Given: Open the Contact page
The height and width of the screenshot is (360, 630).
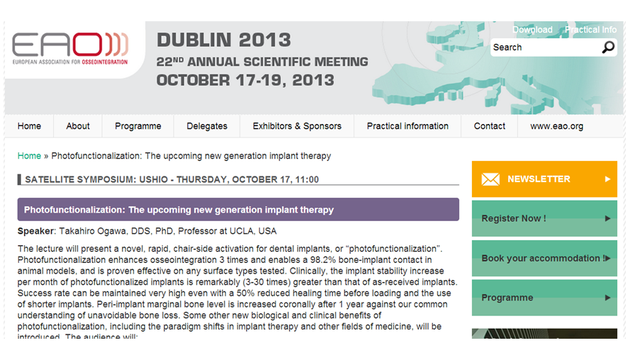Looking at the screenshot, I should tap(489, 126).
